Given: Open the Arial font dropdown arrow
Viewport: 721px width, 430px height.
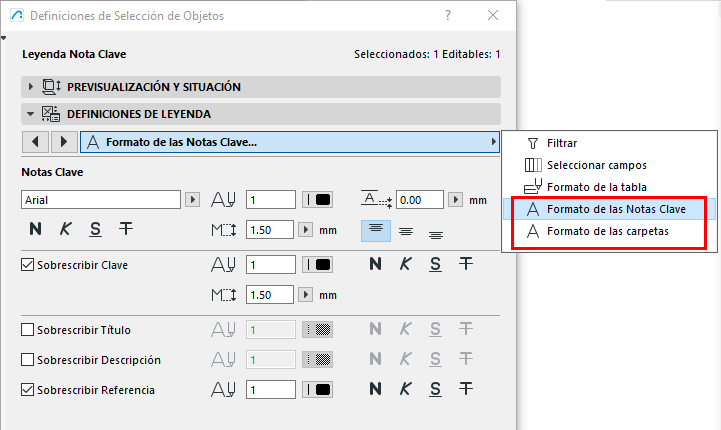Looking at the screenshot, I should 193,200.
